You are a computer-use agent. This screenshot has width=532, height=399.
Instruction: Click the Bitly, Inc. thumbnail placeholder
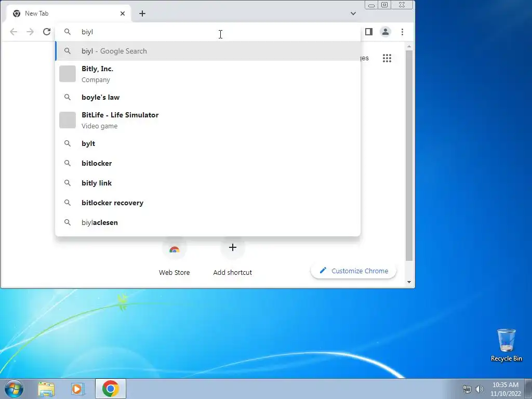tap(68, 74)
